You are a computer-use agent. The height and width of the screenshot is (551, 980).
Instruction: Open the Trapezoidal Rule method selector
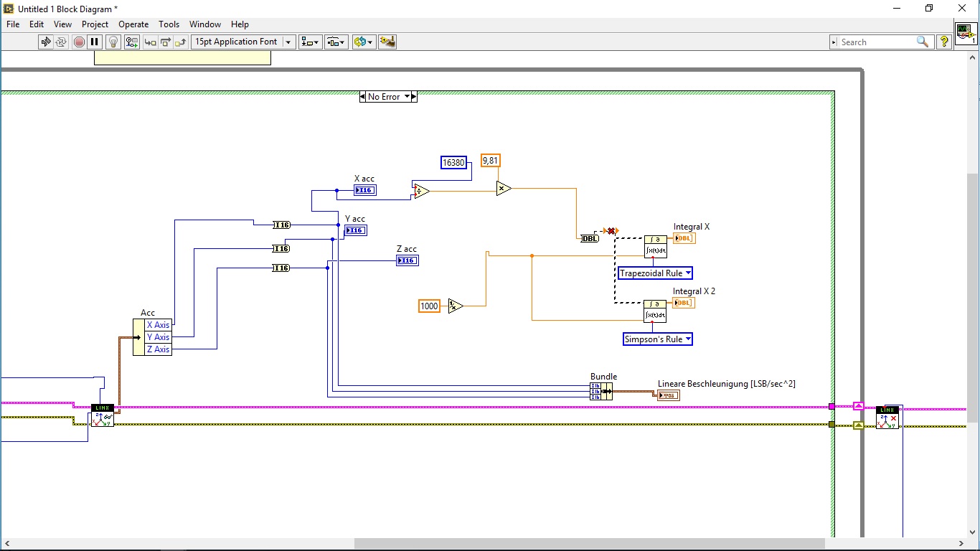655,273
